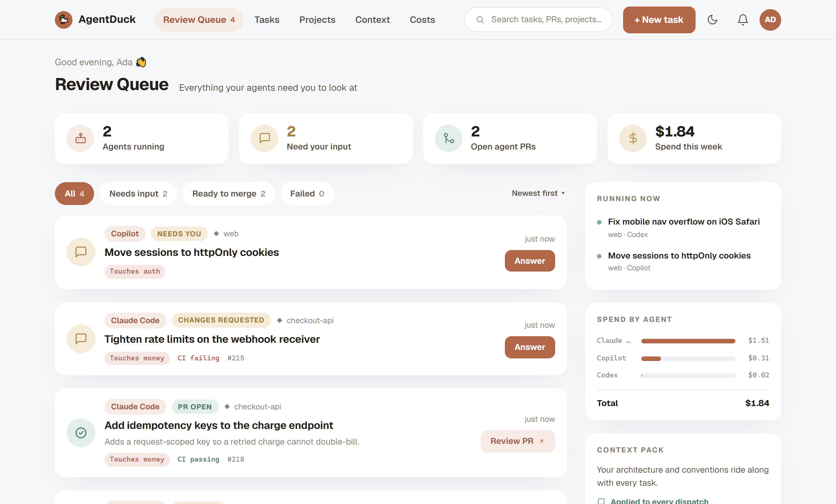Click the Need your input chat icon

point(264,138)
